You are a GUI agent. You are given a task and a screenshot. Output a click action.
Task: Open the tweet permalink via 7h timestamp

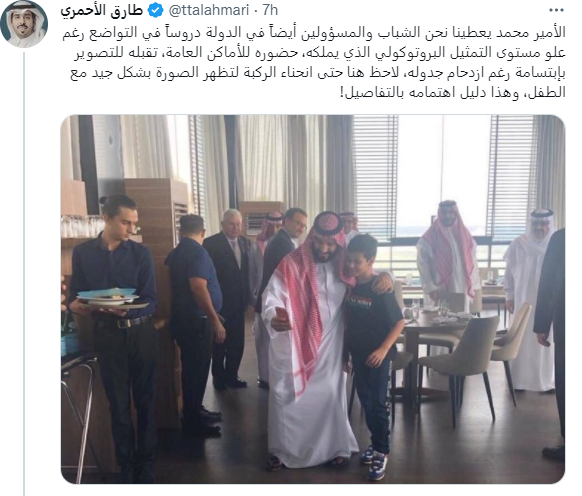[x=270, y=10]
